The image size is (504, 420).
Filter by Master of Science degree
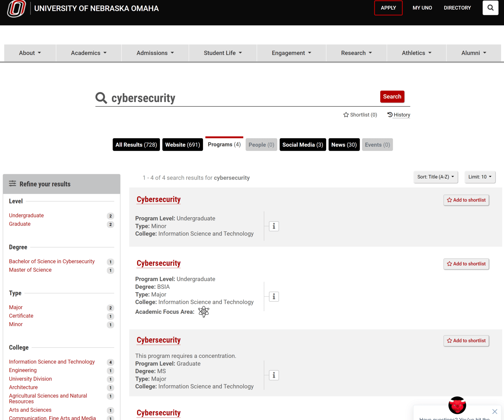pyautogui.click(x=30, y=270)
